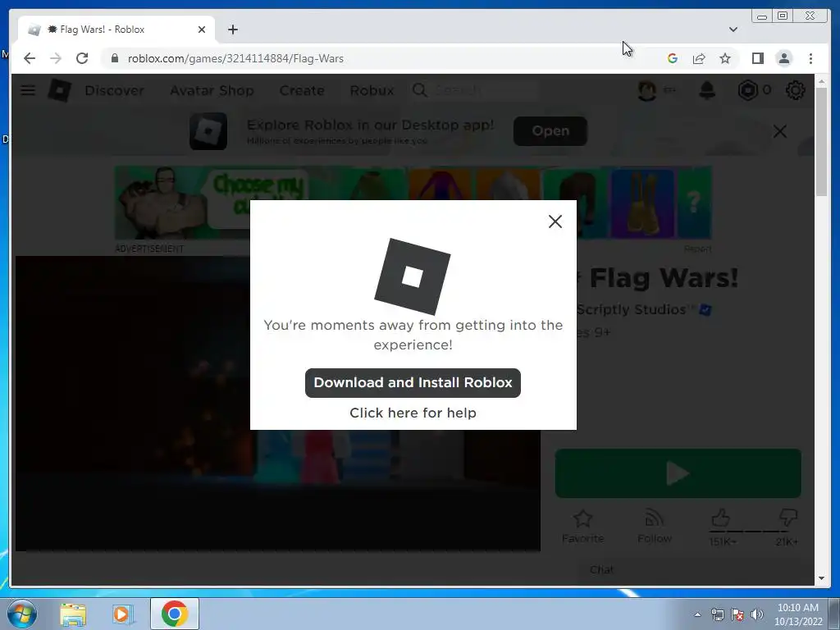This screenshot has width=840, height=630.
Task: Click the Roblox logo in the dialog
Action: click(x=412, y=276)
